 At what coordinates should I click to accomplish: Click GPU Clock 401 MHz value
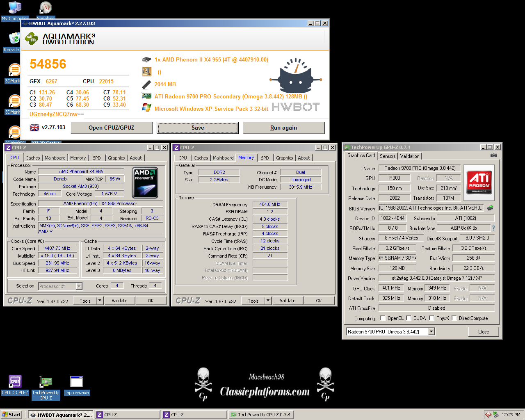[x=391, y=288]
